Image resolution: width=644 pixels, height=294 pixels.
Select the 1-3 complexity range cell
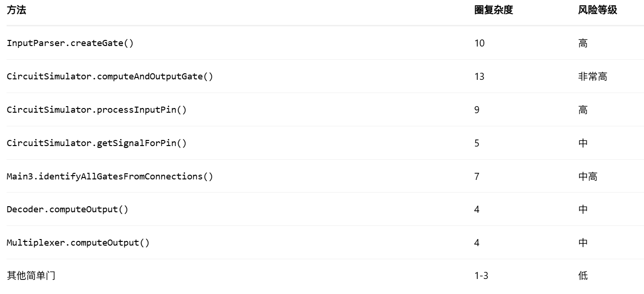[x=481, y=276]
